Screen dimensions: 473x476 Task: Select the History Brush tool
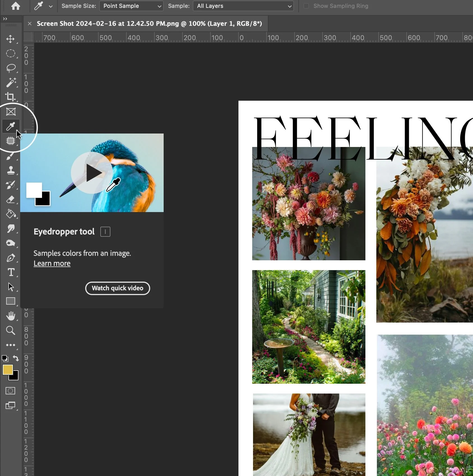click(x=11, y=185)
